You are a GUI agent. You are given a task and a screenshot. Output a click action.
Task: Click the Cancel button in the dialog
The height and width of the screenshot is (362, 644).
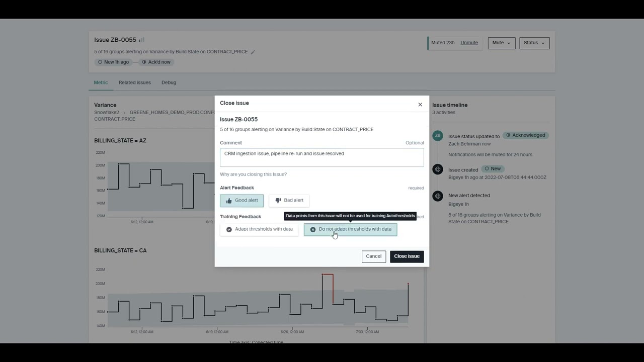tap(374, 256)
